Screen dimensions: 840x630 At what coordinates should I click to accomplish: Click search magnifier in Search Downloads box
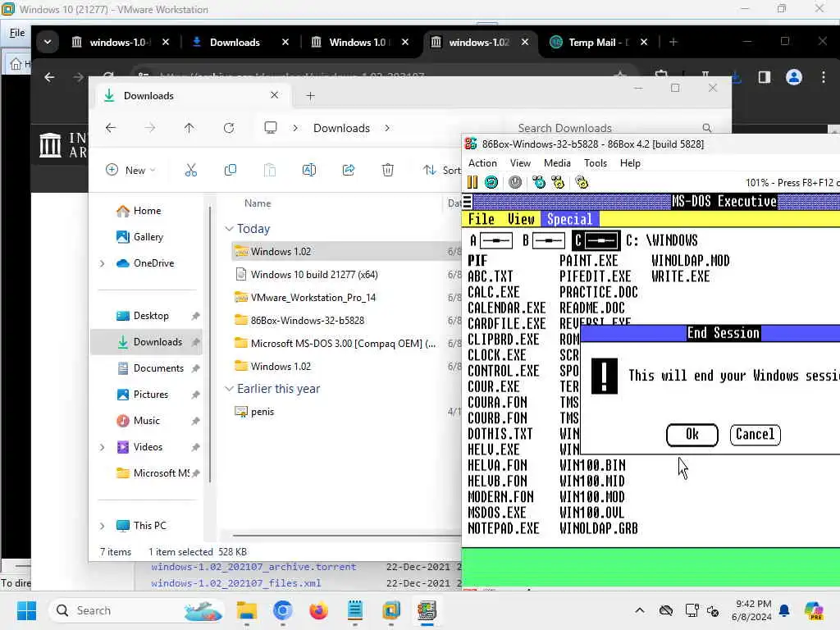[x=706, y=128]
